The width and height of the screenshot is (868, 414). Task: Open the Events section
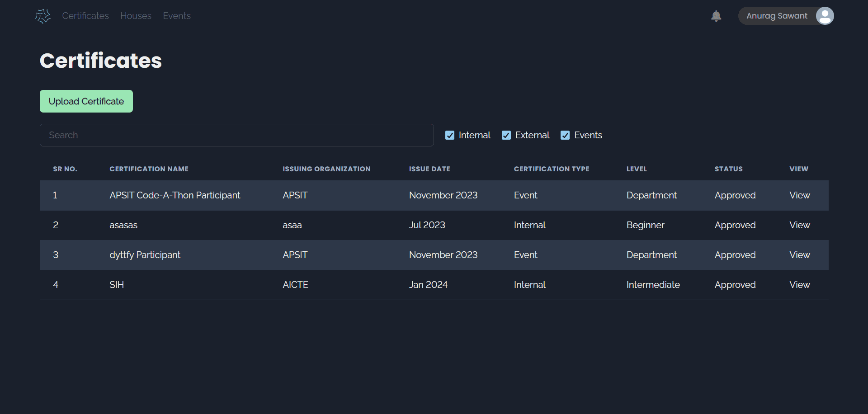click(x=177, y=16)
